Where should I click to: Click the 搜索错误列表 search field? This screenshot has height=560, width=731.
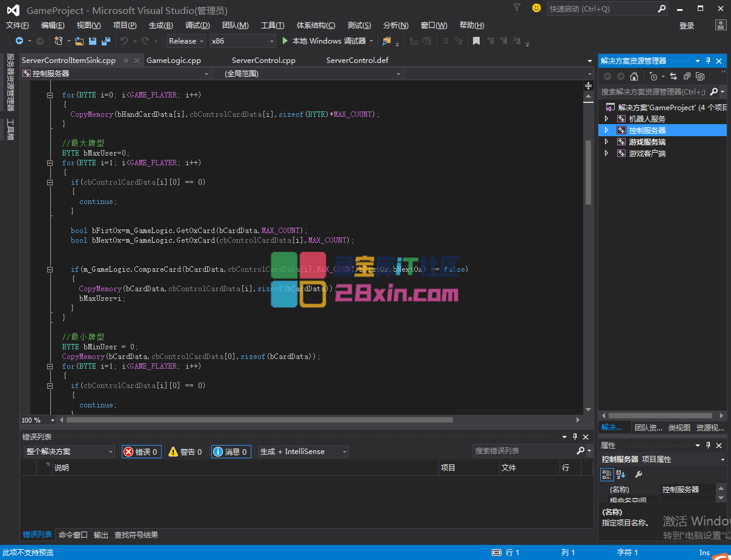(524, 451)
